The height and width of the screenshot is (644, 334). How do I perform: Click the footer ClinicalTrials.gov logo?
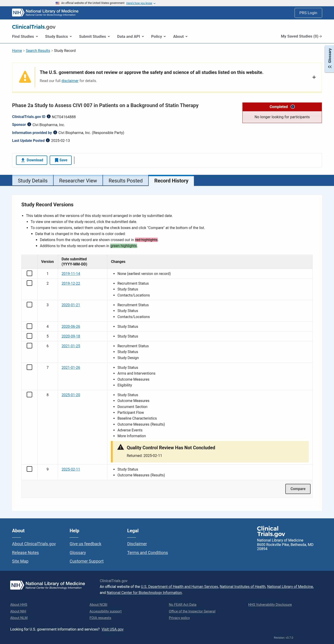[271, 531]
